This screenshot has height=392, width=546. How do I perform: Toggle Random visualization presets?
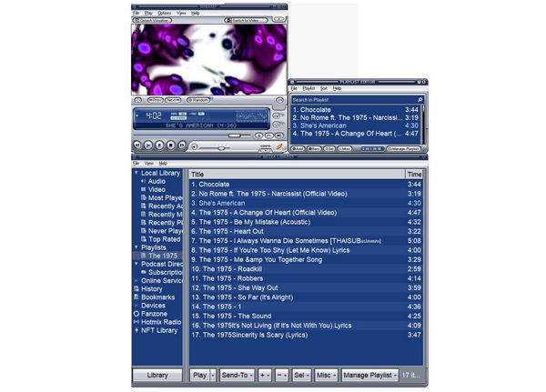point(198,100)
